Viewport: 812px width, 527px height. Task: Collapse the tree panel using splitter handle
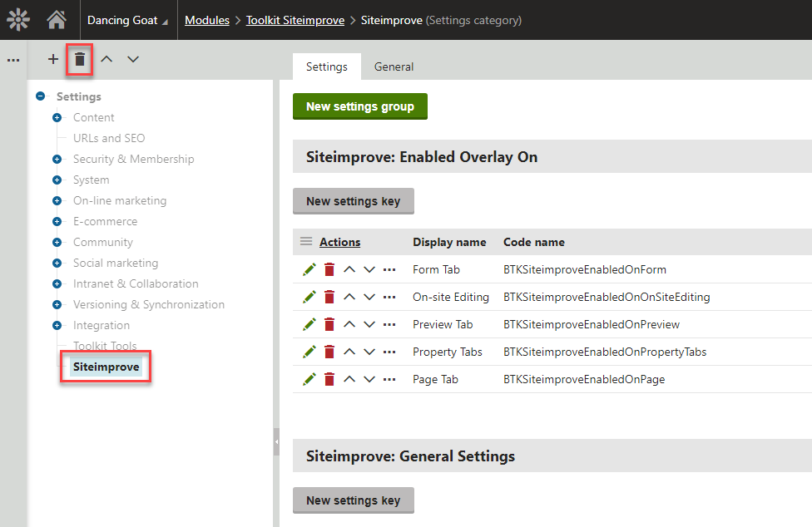(276, 441)
